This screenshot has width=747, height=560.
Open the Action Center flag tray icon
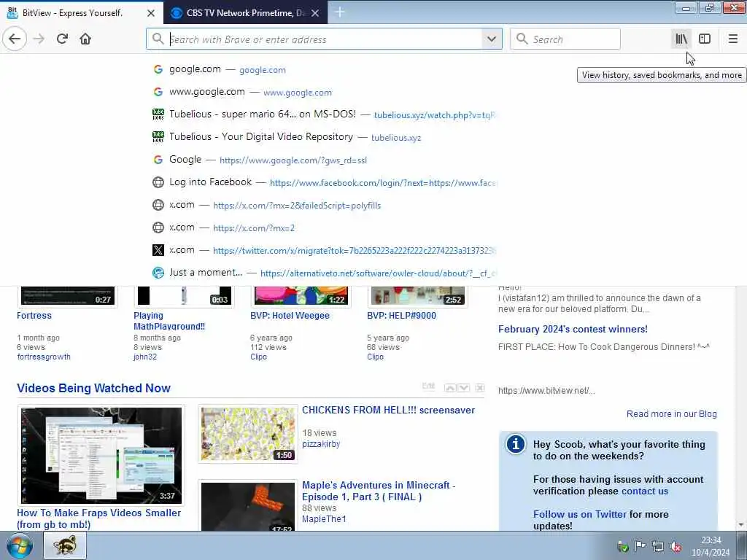tap(640, 546)
